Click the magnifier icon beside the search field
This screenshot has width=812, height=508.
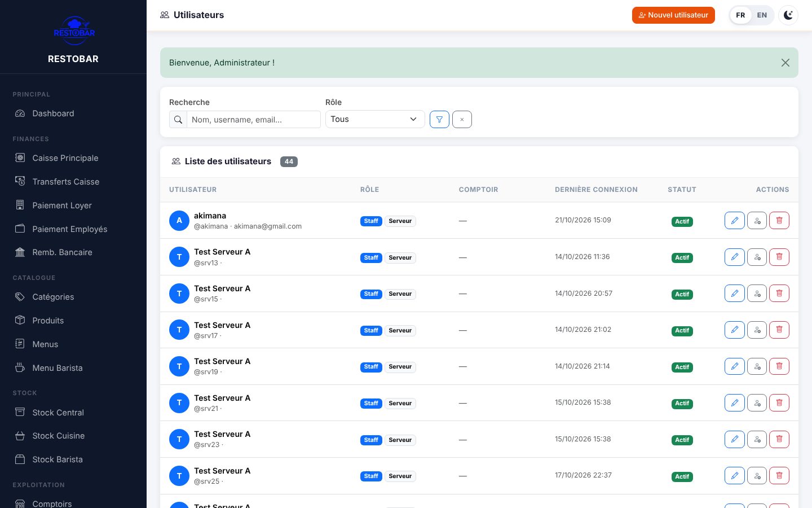coord(178,120)
